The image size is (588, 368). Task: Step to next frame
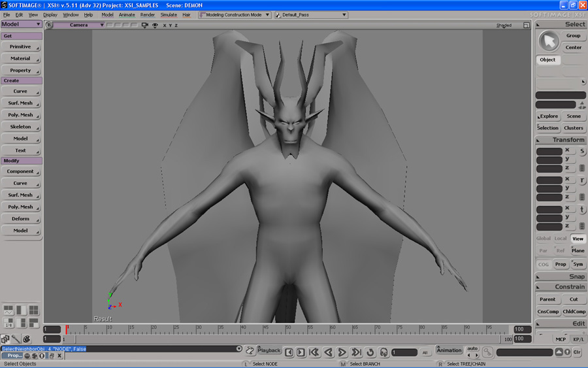[x=301, y=352]
